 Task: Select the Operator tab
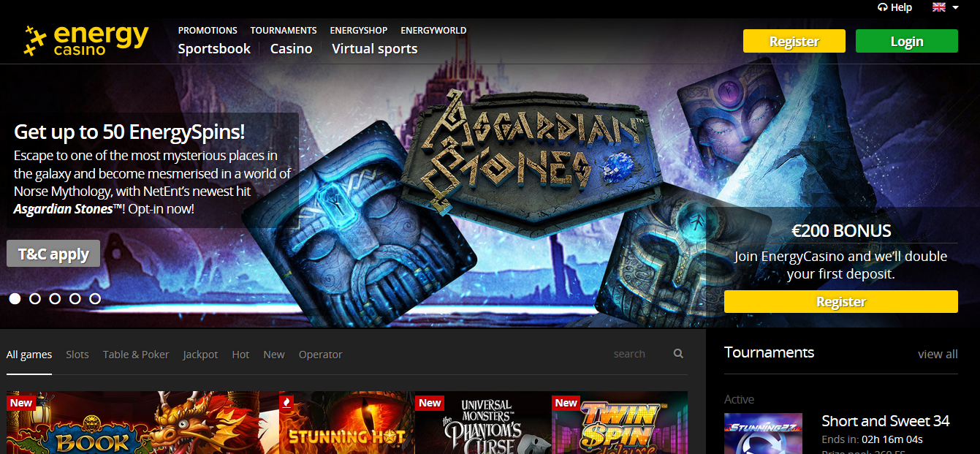pos(320,355)
